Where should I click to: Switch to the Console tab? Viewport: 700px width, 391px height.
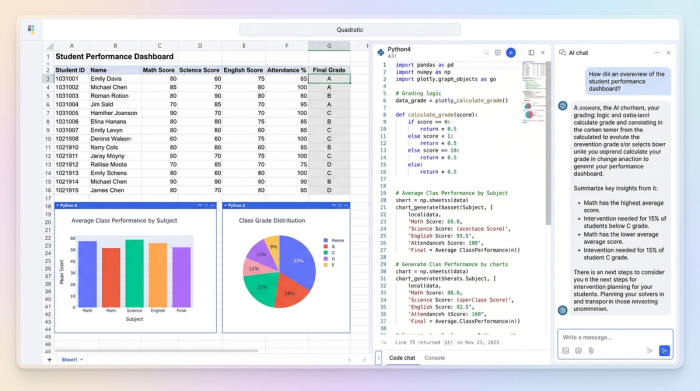click(434, 358)
